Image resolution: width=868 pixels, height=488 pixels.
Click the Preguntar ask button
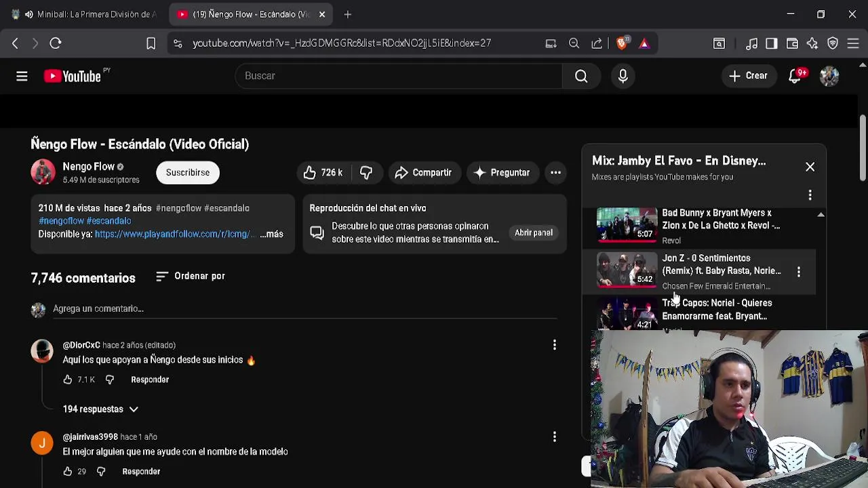tap(502, 173)
